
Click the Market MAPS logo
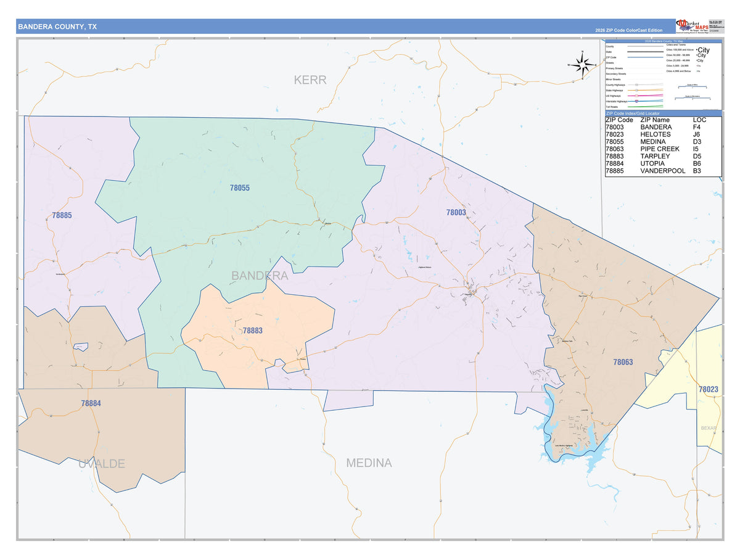693,25
